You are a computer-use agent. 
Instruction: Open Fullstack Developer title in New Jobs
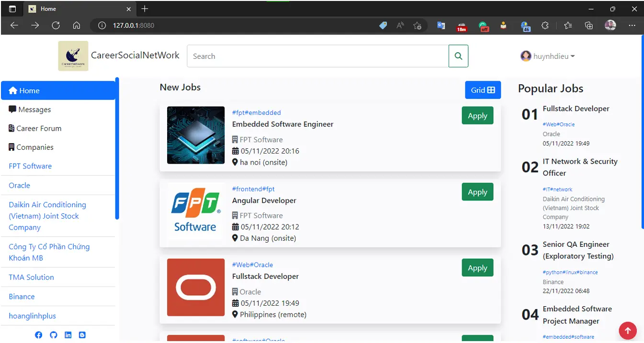[265, 276]
